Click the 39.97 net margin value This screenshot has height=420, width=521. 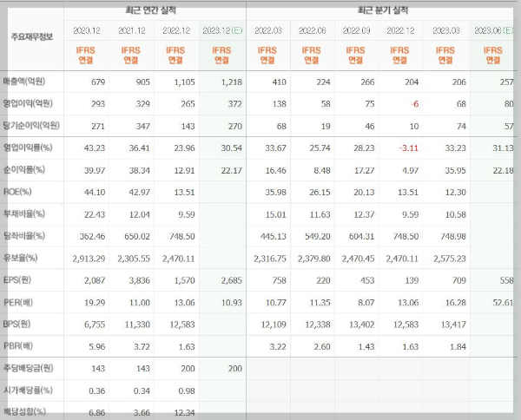tap(95, 170)
